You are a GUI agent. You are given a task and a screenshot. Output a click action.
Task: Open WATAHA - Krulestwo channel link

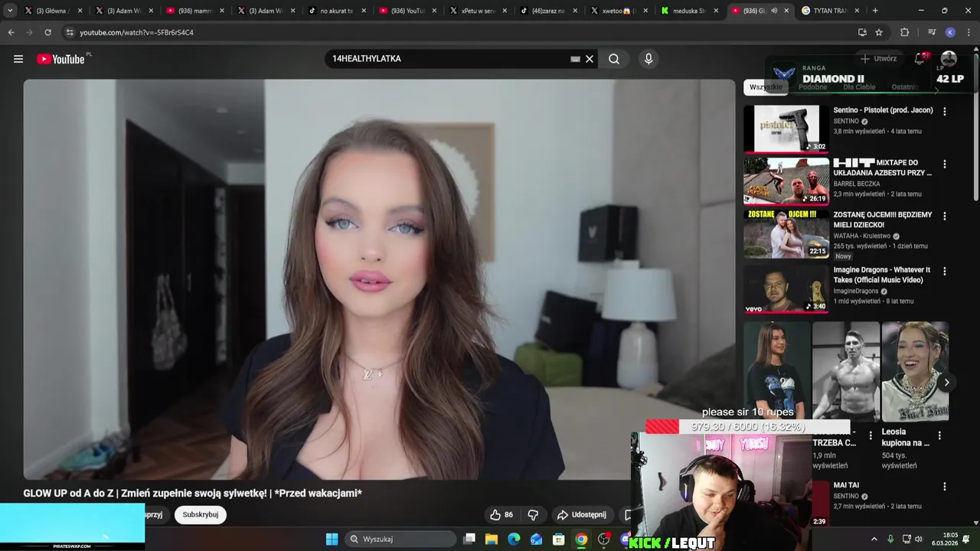tap(862, 236)
